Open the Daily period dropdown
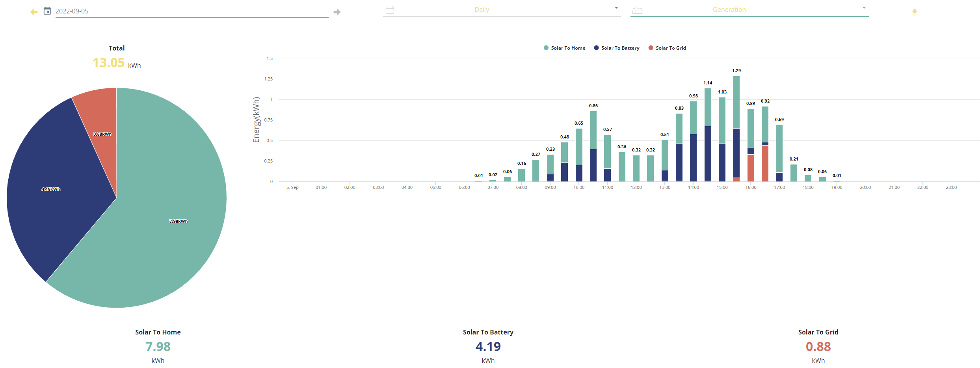Viewport: 980px width, 368px height. (502, 9)
